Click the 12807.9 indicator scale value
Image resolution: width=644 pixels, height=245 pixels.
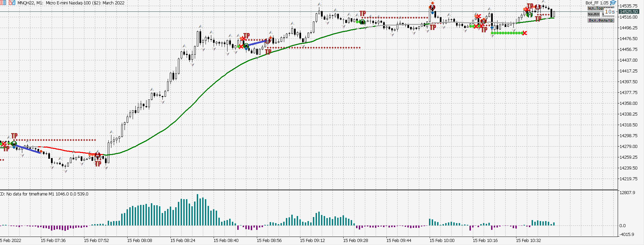627,193
